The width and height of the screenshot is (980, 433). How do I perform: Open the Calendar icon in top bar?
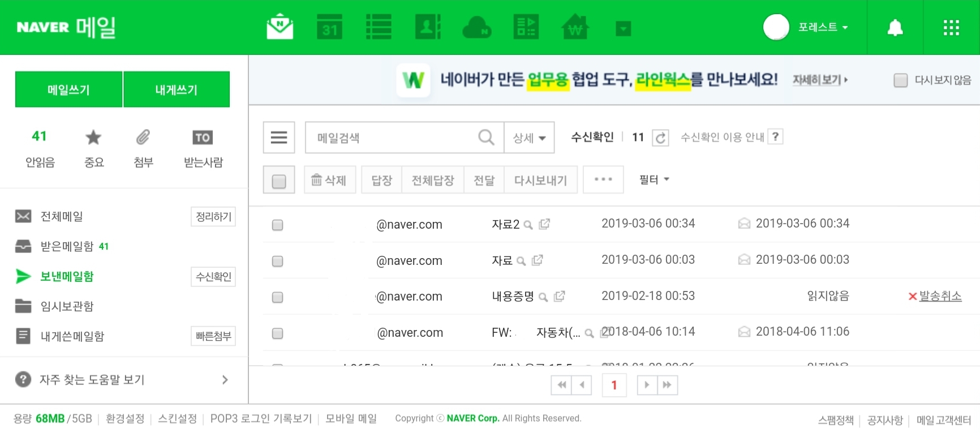(x=329, y=27)
